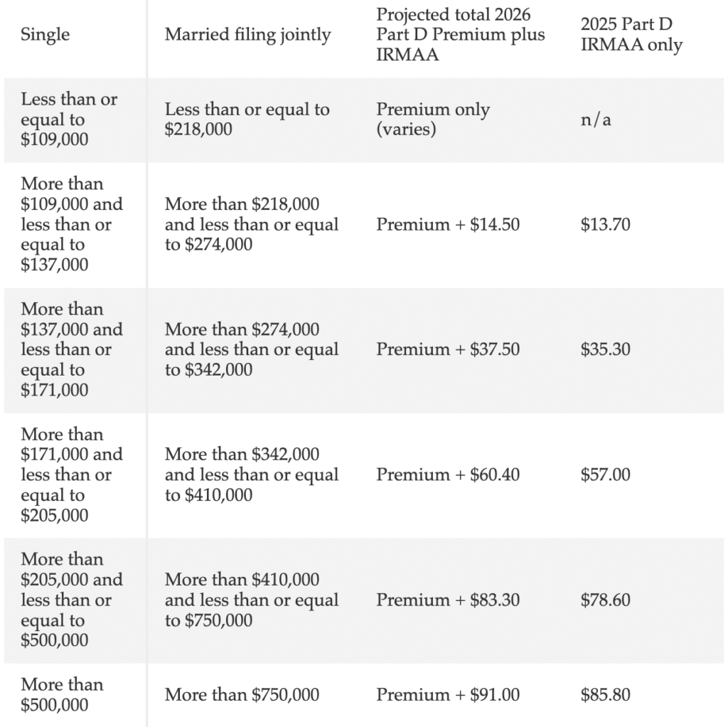This screenshot has height=727, width=728.
Task: Select the "Premium + $60.40" cell
Action: pos(448,474)
